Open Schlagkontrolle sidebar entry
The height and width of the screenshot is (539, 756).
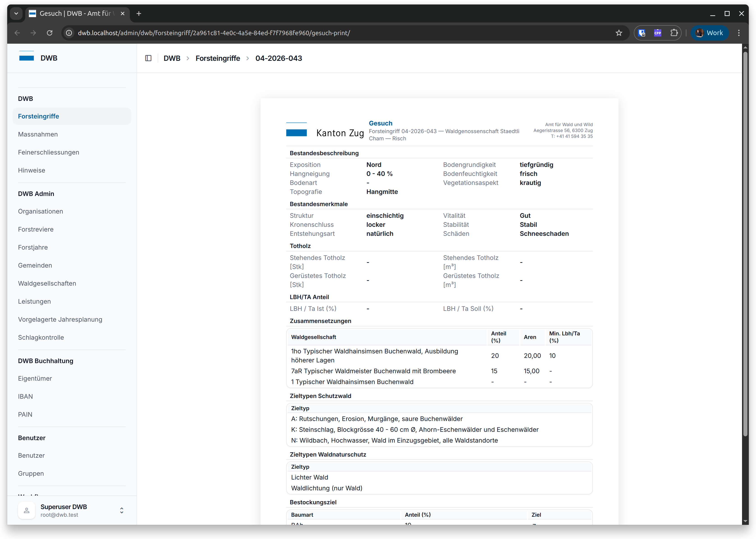click(x=41, y=338)
